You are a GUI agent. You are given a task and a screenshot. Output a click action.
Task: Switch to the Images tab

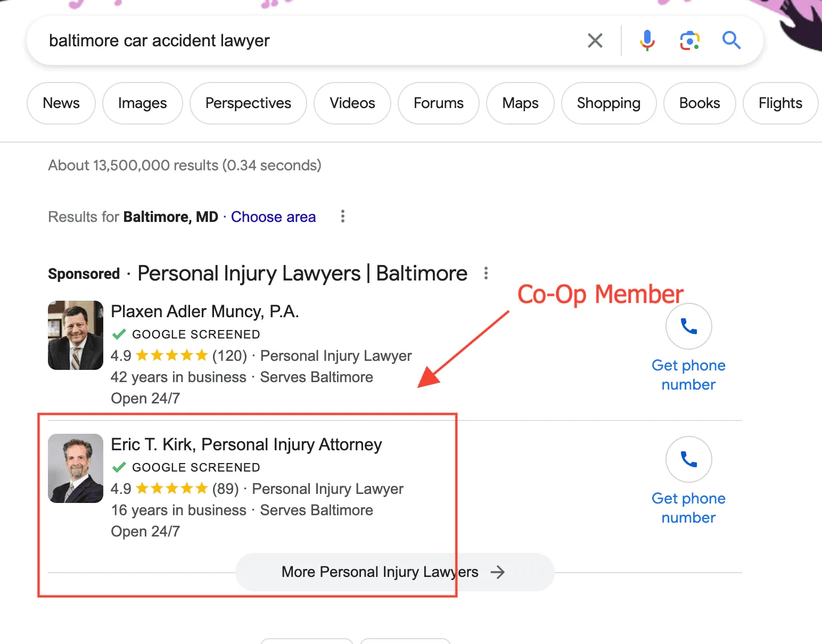pos(143,103)
